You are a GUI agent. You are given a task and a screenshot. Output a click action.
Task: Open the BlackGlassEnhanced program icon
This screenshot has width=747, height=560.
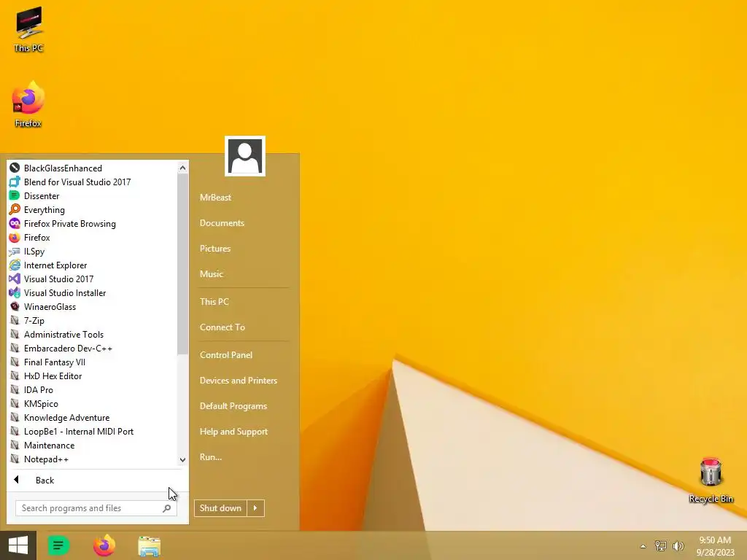tap(15, 168)
